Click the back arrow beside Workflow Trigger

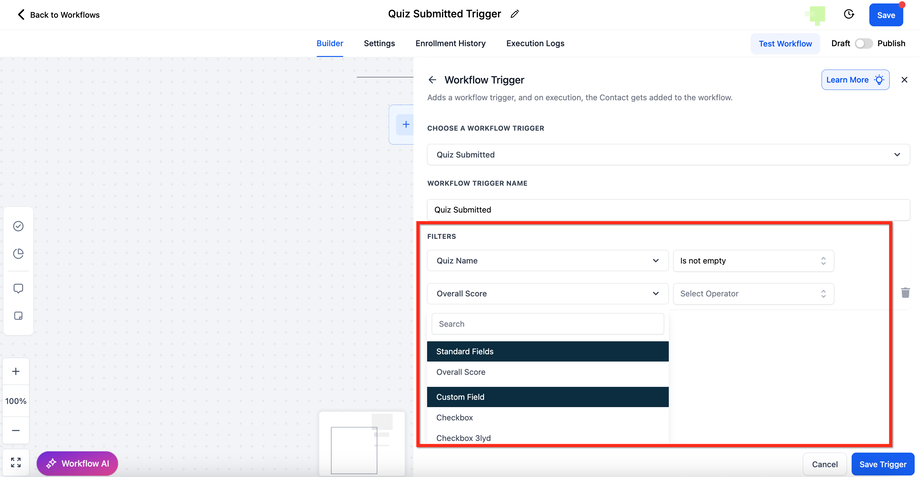[x=432, y=80]
